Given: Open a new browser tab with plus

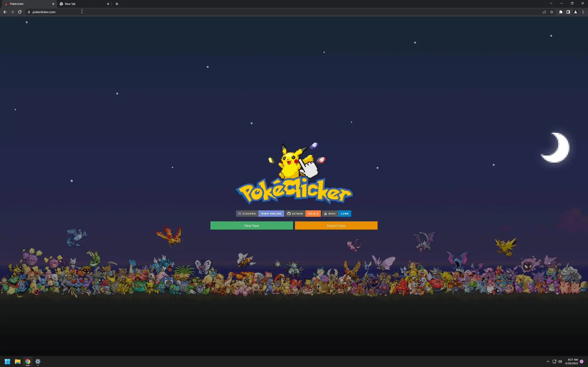Looking at the screenshot, I should (x=117, y=4).
